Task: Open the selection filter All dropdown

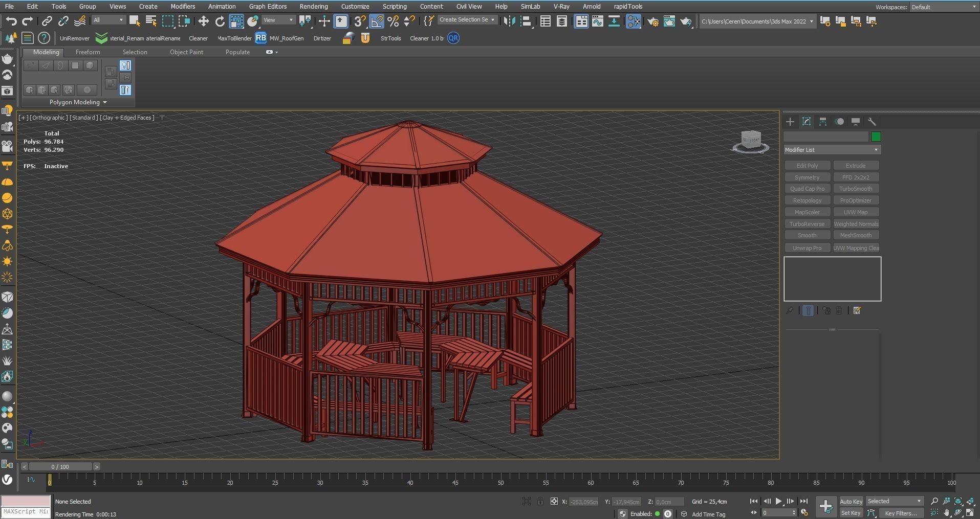Action: point(108,20)
